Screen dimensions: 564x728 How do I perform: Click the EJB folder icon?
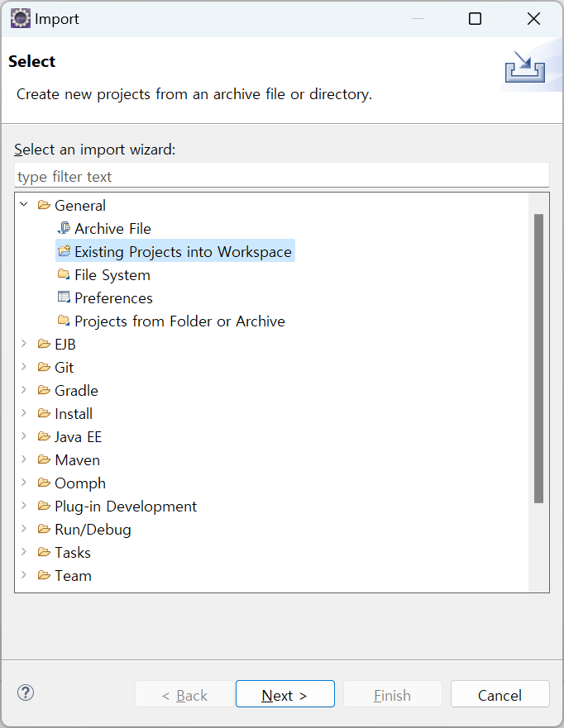(x=44, y=344)
